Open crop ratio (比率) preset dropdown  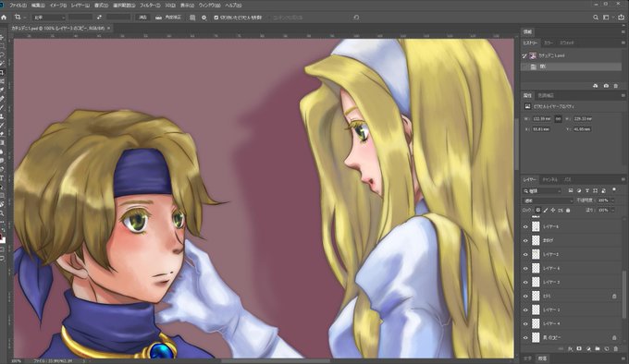[x=48, y=18]
